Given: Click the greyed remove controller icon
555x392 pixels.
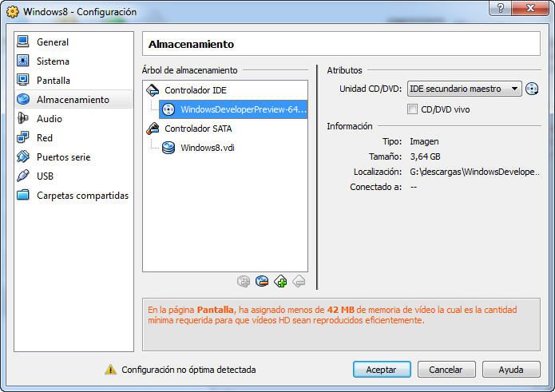Looking at the screenshot, I should [x=299, y=282].
